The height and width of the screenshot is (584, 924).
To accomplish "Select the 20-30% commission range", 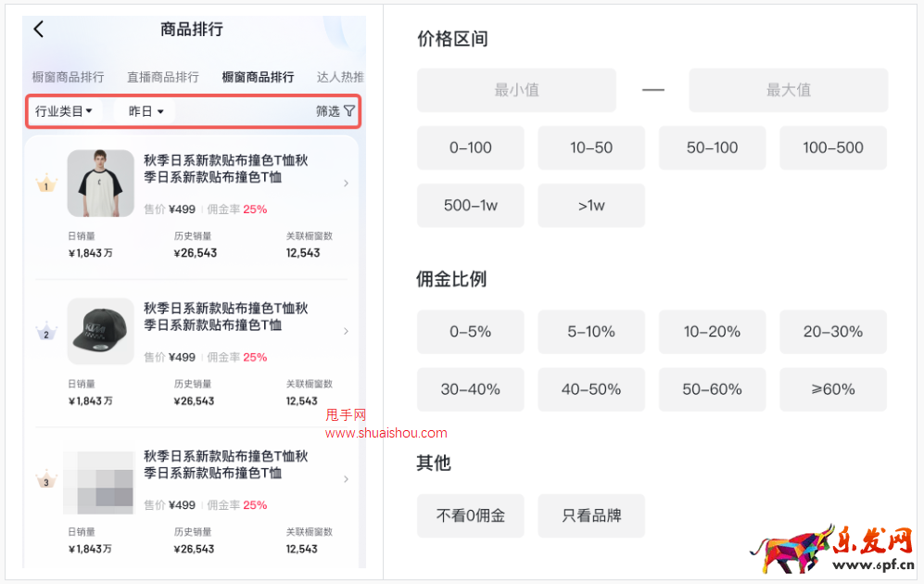I will [832, 332].
